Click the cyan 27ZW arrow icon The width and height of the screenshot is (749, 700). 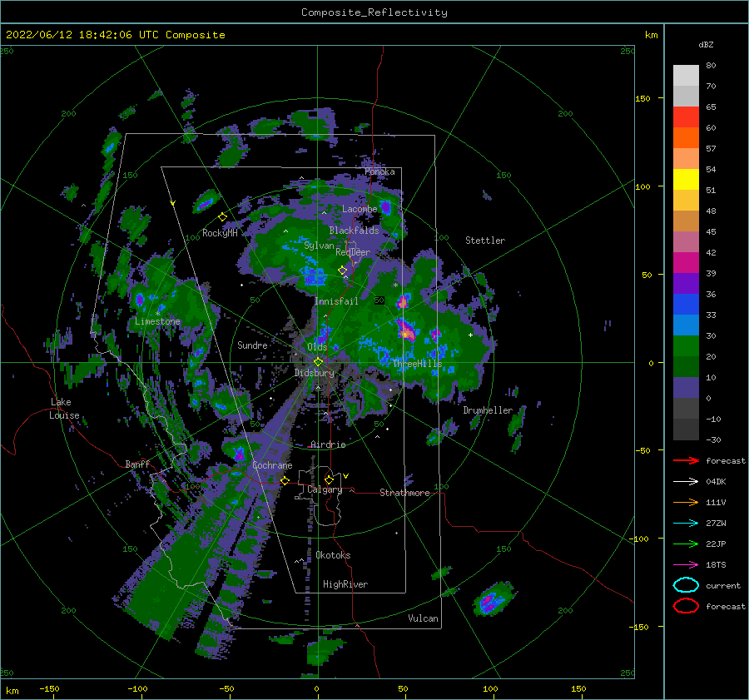coord(686,524)
